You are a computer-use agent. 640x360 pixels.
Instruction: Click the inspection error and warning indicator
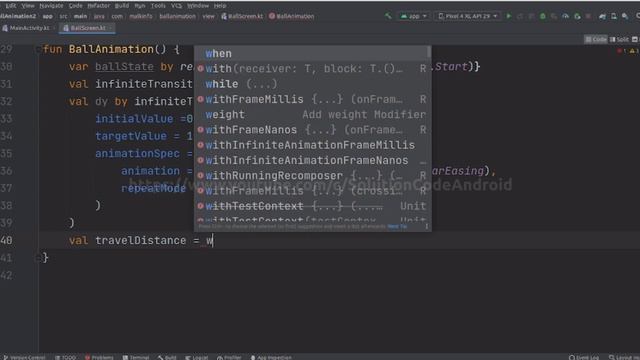pyautogui.click(x=629, y=51)
